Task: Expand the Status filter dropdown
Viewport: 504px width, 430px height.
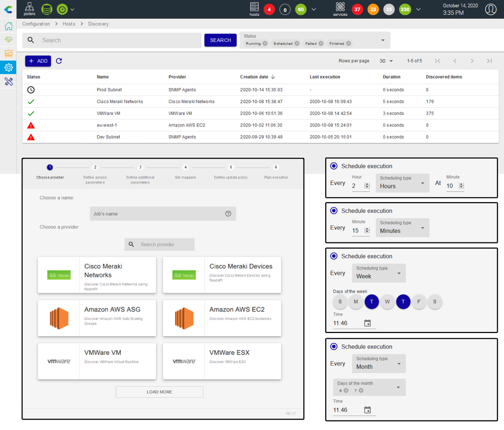Action: coord(383,40)
